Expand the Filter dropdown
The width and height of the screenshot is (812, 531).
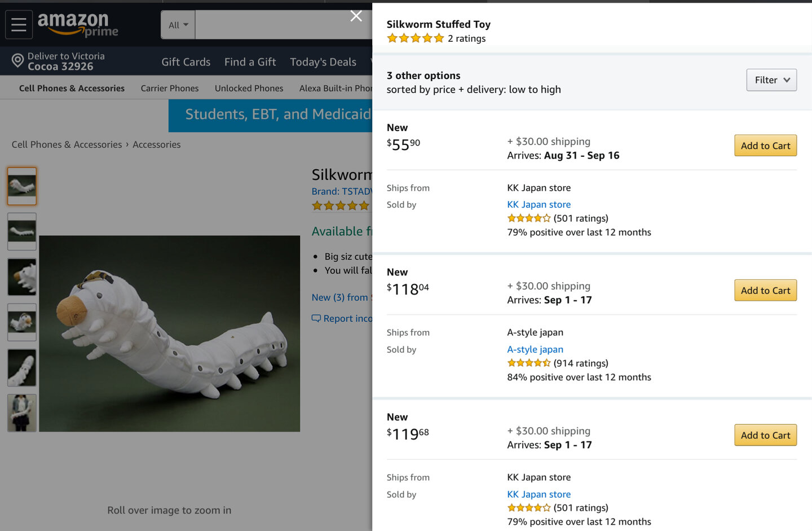771,80
